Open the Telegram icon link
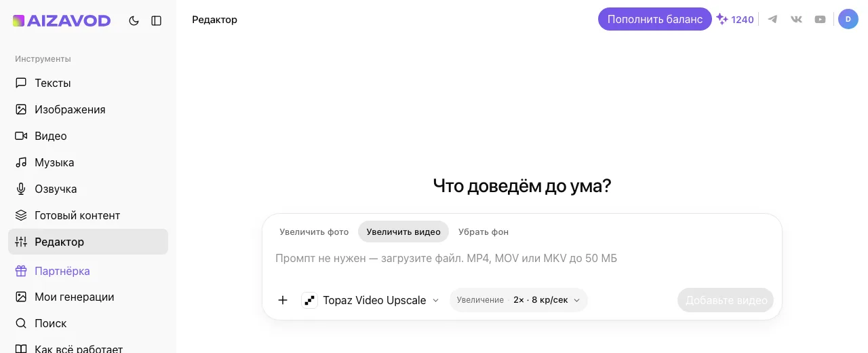 [772, 20]
